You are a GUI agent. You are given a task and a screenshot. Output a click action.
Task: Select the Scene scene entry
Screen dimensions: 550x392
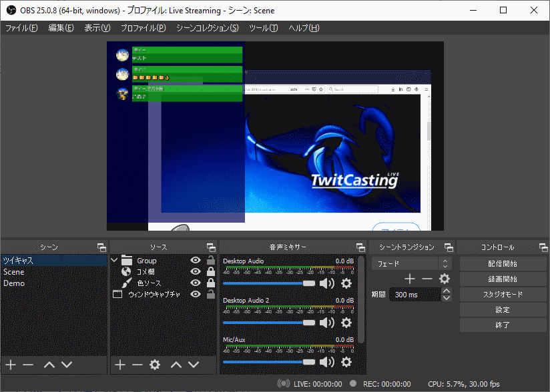click(x=54, y=272)
